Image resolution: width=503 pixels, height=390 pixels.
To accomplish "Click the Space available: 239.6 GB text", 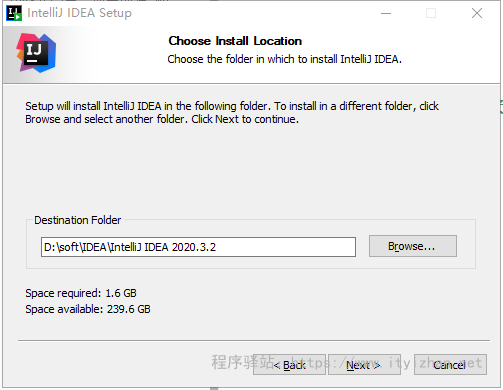I will 88,309.
